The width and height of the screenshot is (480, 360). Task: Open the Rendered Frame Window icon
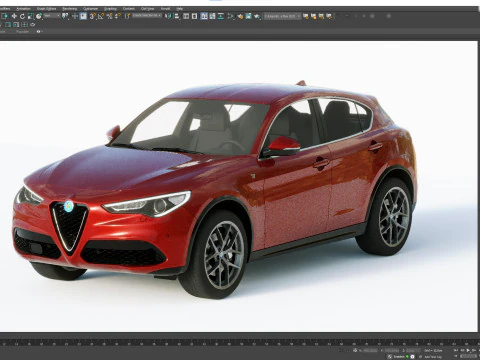coord(248,16)
